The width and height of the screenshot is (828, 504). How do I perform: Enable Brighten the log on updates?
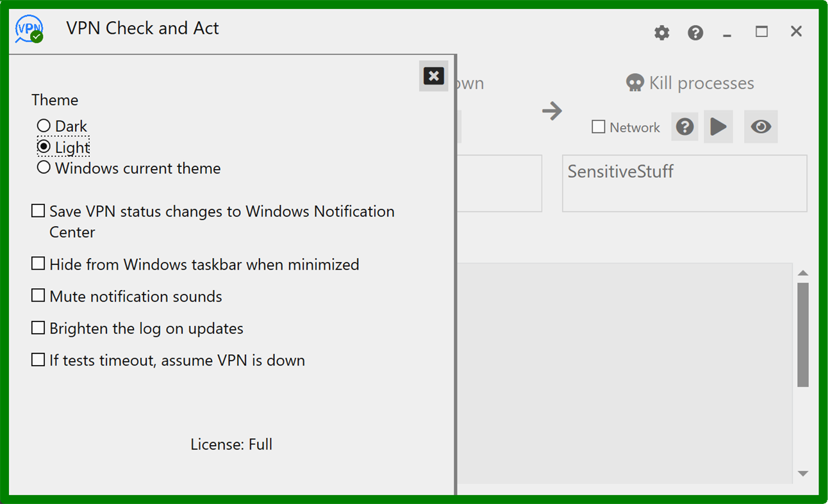(x=38, y=328)
